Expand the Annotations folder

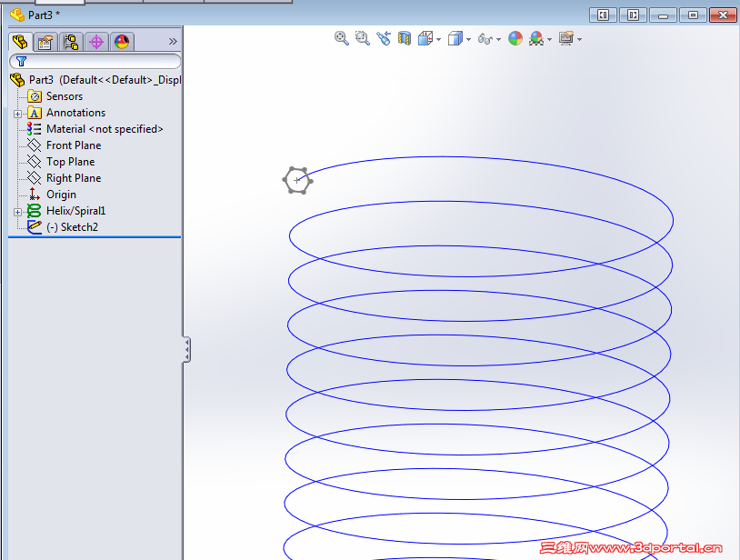coord(17,114)
